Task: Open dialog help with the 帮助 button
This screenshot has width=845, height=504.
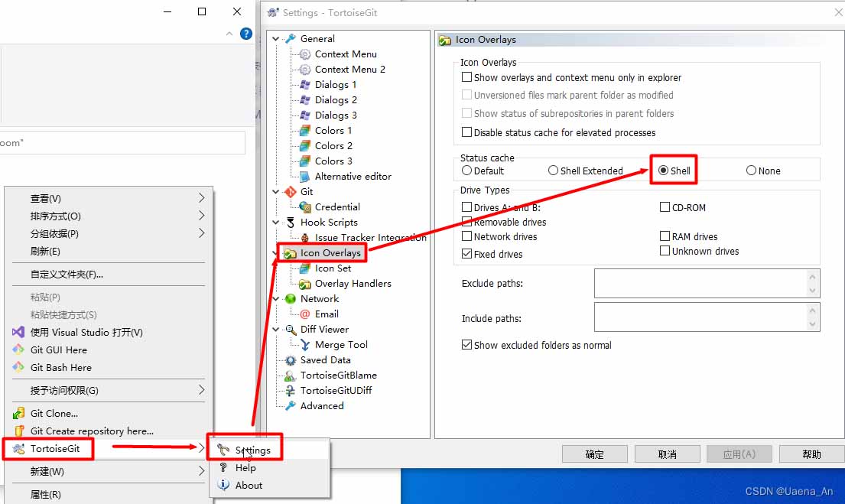Action: (811, 454)
